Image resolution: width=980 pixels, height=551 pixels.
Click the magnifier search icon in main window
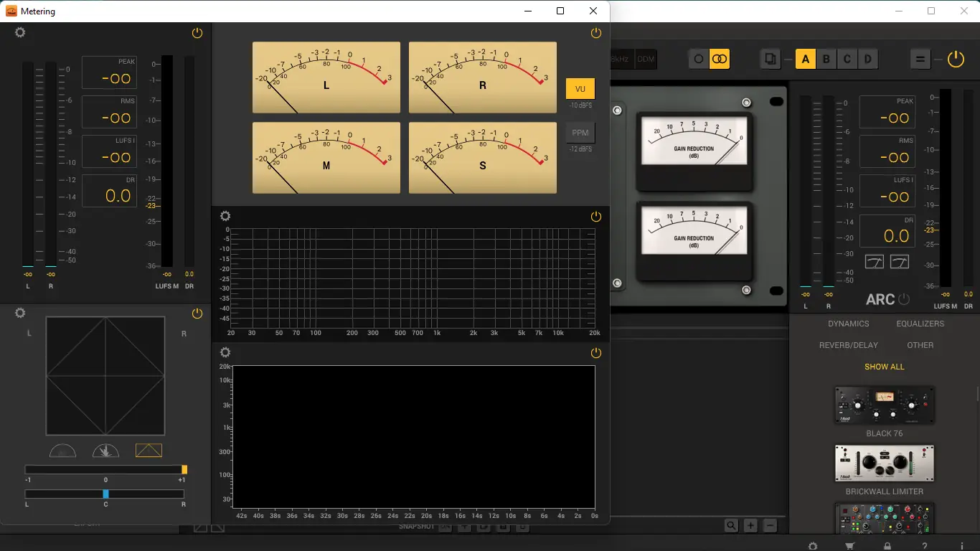pos(731,525)
